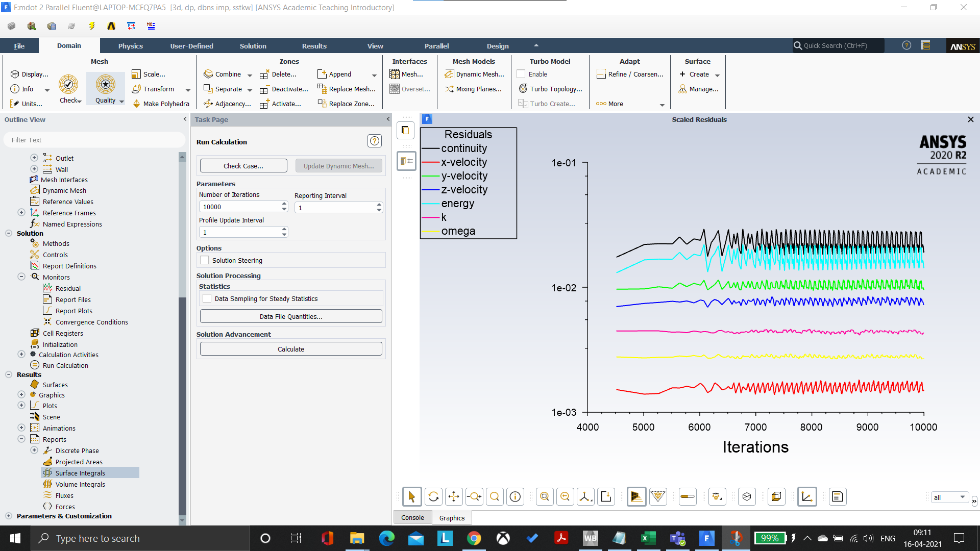
Task: Switch to the Console tab
Action: 412,517
